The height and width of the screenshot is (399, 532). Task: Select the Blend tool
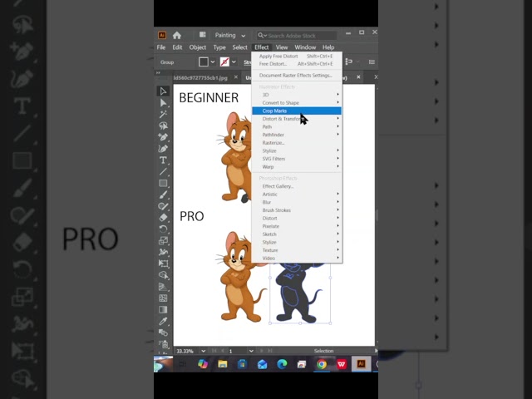163,332
